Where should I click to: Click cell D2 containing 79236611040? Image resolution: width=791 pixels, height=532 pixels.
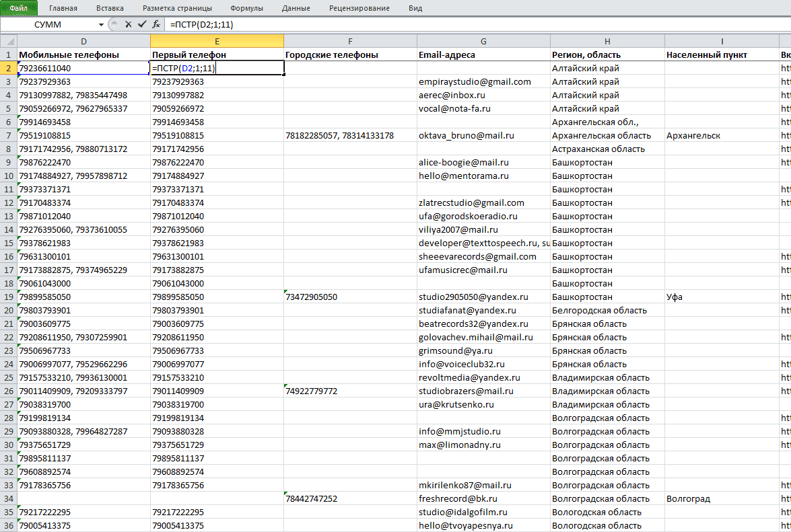click(83, 68)
